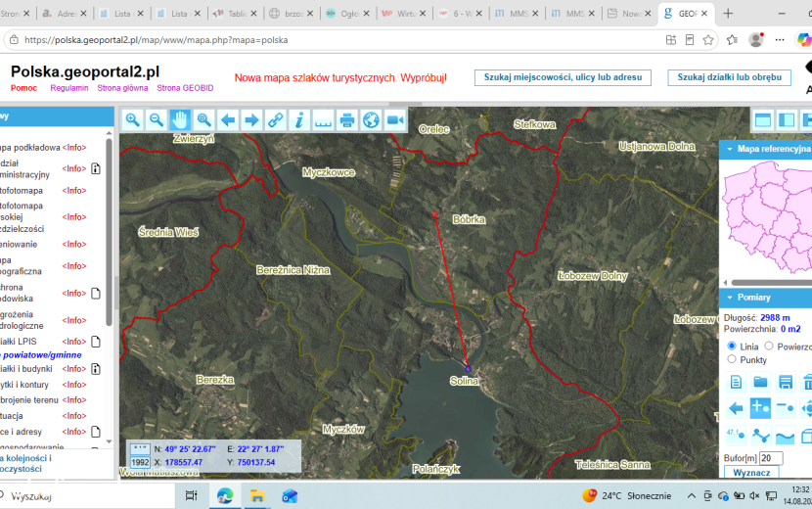Click the coordinate format toggle button
The height and width of the screenshot is (509, 812).
click(x=140, y=449)
